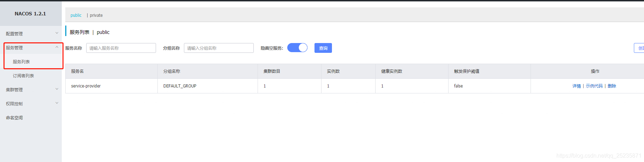This screenshot has height=162, width=644.
Task: Toggle the 隐藏空服务 switch
Action: (297, 48)
